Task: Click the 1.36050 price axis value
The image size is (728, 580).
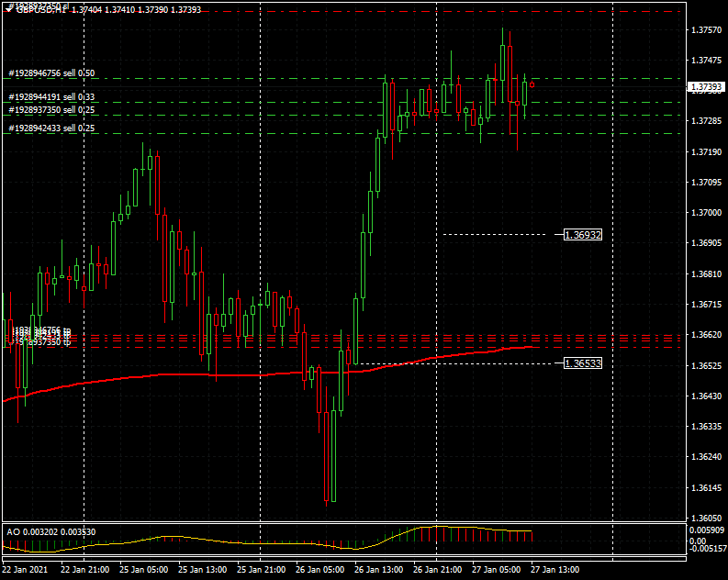Action: [707, 519]
